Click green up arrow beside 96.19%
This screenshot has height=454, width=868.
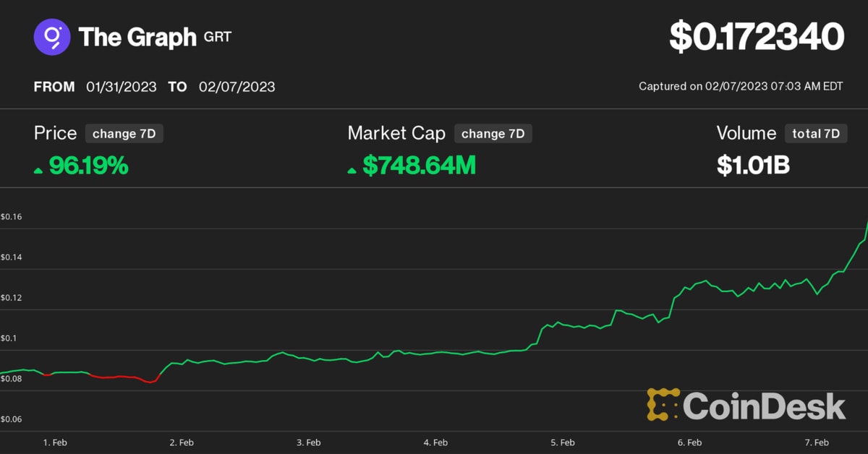pyautogui.click(x=38, y=171)
